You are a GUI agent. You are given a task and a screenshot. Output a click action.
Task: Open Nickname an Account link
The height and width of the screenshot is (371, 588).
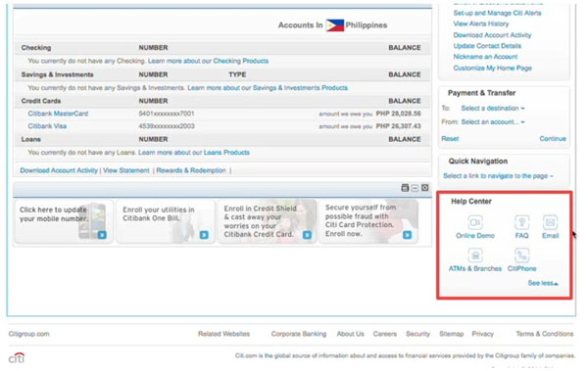click(485, 57)
